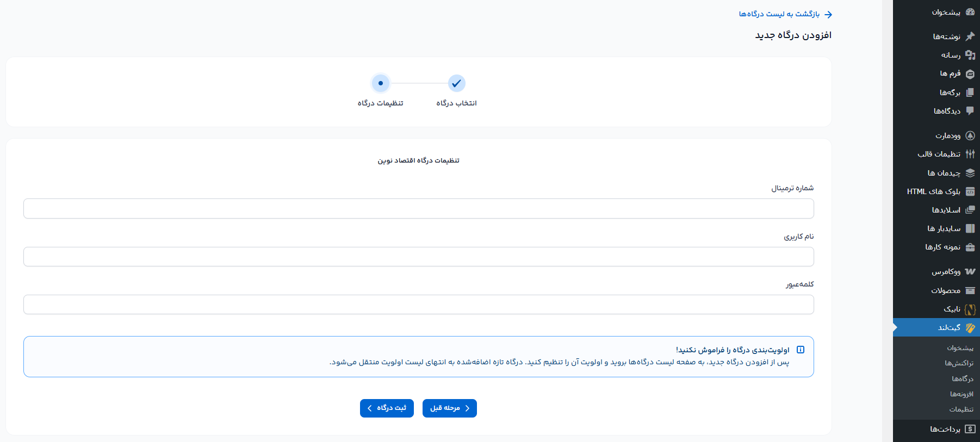
Task: Click the پیشخوان dashboard icon
Action: click(x=970, y=12)
